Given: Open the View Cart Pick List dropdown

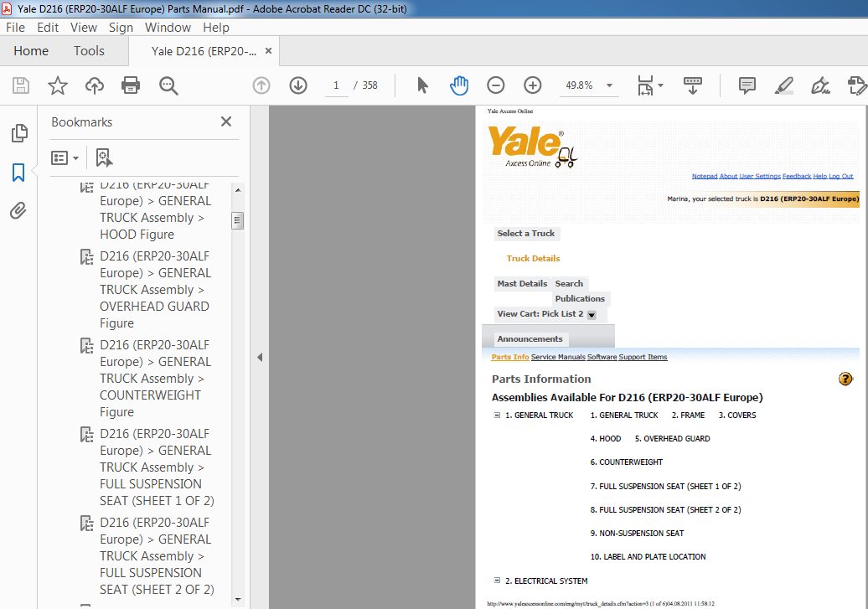Looking at the screenshot, I should point(592,315).
